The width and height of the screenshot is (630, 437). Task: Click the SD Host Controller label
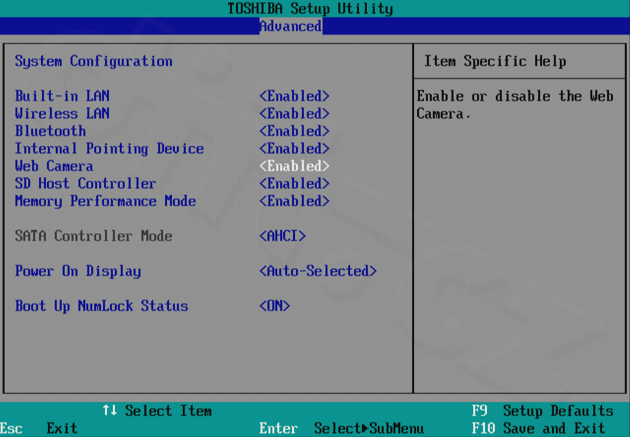tap(86, 184)
